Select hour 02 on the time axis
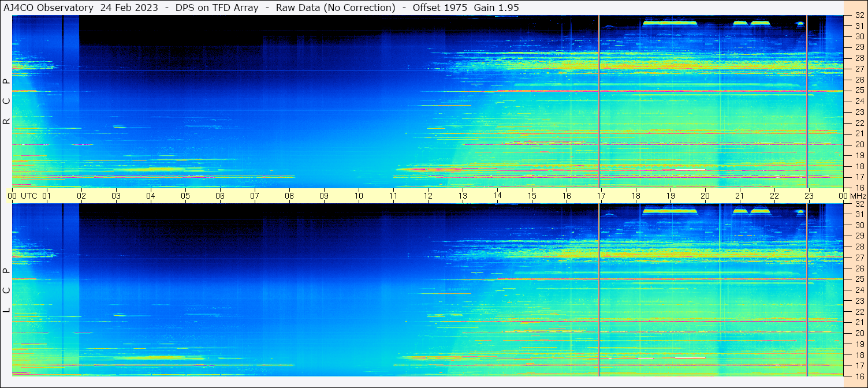The height and width of the screenshot is (388, 868). click(81, 196)
